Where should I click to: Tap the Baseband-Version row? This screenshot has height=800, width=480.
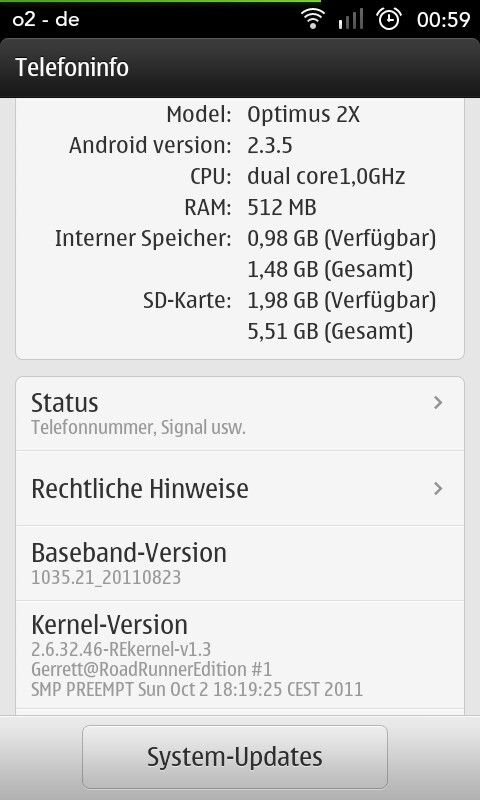[x=240, y=563]
